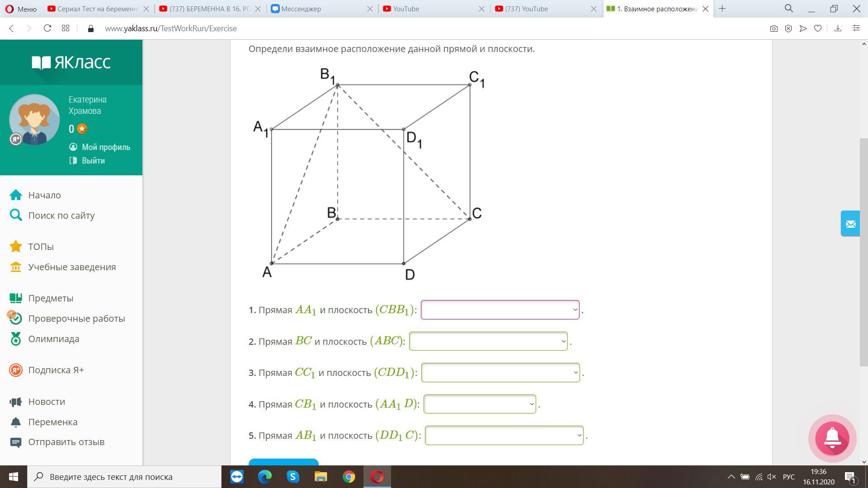Open a new browser tab

722,9
